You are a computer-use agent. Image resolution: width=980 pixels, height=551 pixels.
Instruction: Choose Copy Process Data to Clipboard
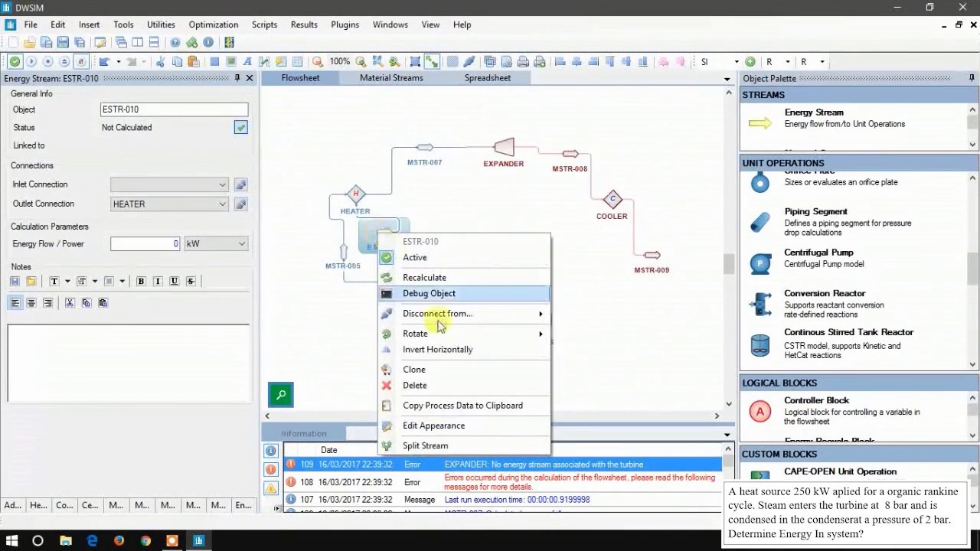click(x=465, y=406)
